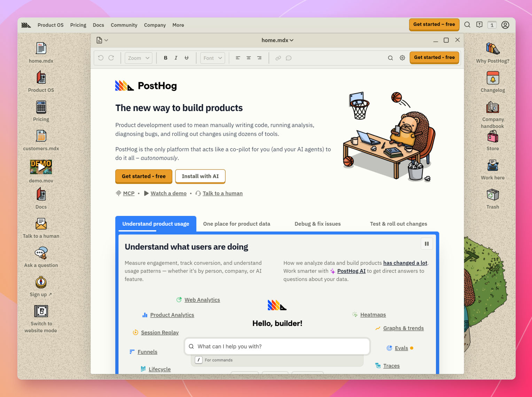Open the Font dropdown
The height and width of the screenshot is (397, 532).
212,58
